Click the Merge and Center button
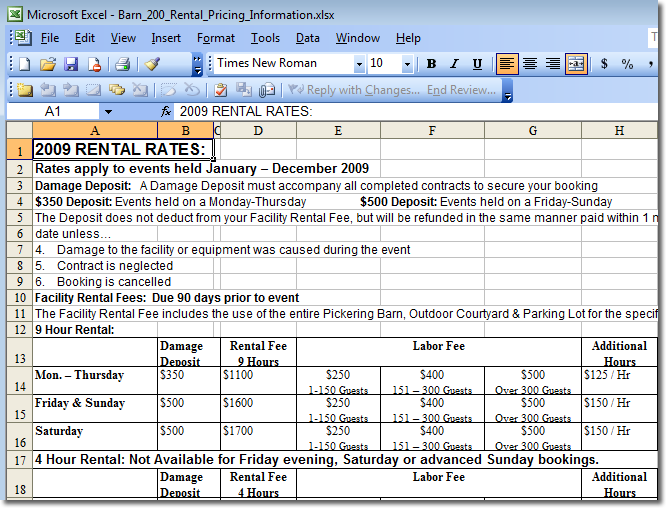 click(576, 64)
